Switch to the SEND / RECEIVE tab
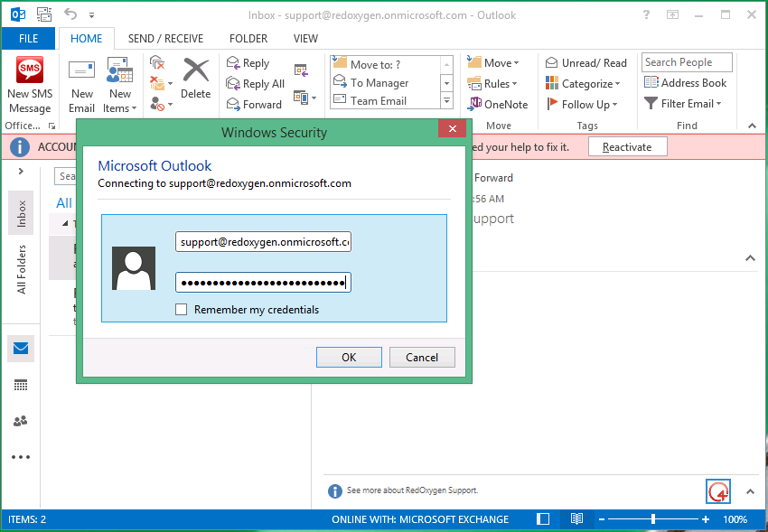This screenshot has height=532, width=768. point(165,39)
